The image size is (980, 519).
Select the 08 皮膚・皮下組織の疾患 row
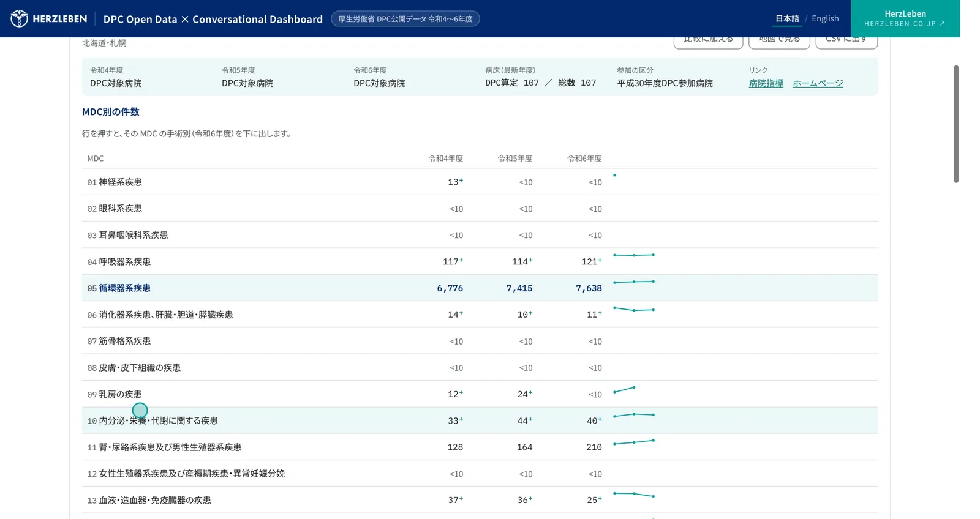480,367
